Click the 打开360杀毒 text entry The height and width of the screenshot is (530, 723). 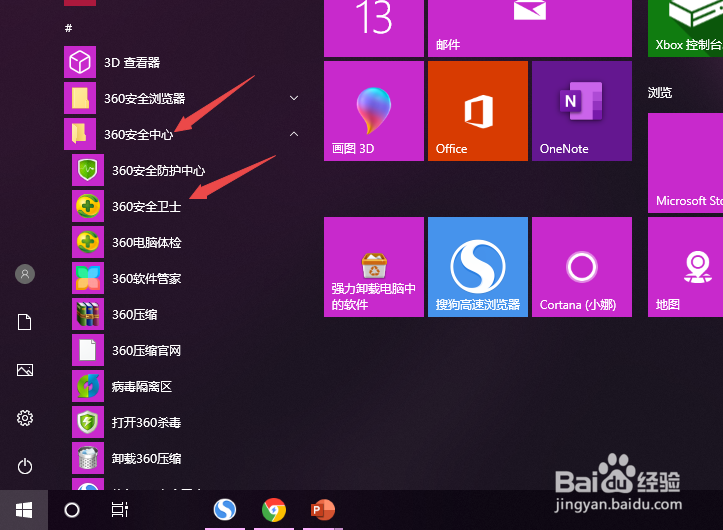(x=146, y=423)
